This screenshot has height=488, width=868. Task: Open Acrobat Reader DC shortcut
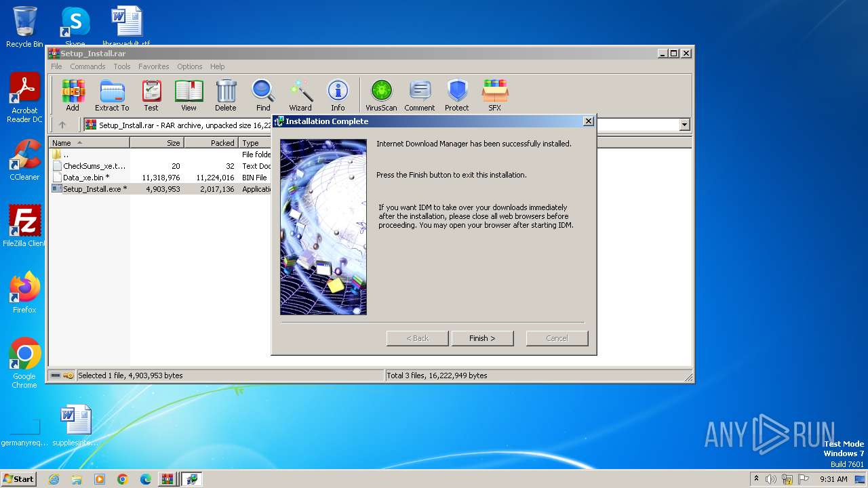pos(24,98)
